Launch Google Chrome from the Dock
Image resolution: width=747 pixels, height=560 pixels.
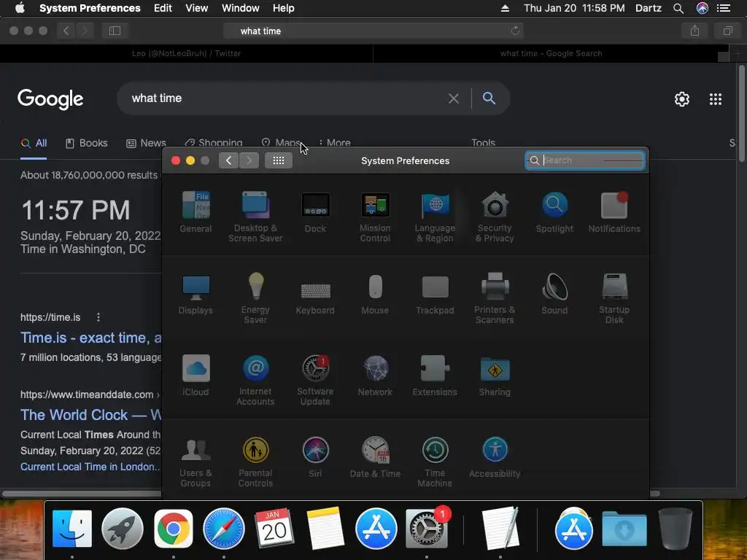(x=174, y=529)
